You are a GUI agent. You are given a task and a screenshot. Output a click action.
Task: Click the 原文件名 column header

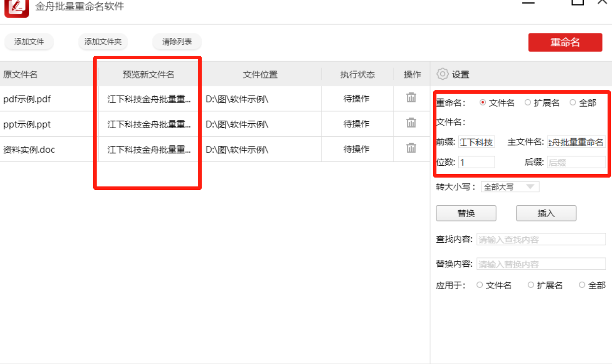(20, 74)
